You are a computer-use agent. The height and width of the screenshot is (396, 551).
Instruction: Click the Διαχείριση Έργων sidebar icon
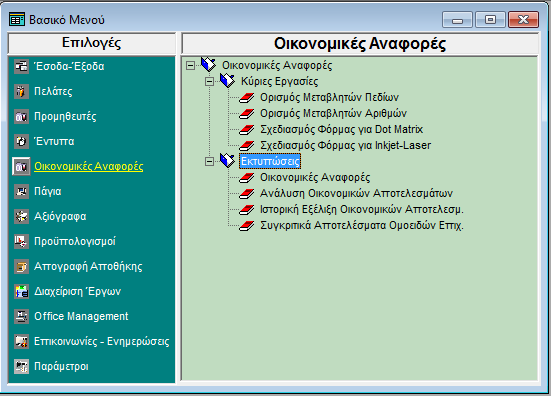coord(21,291)
